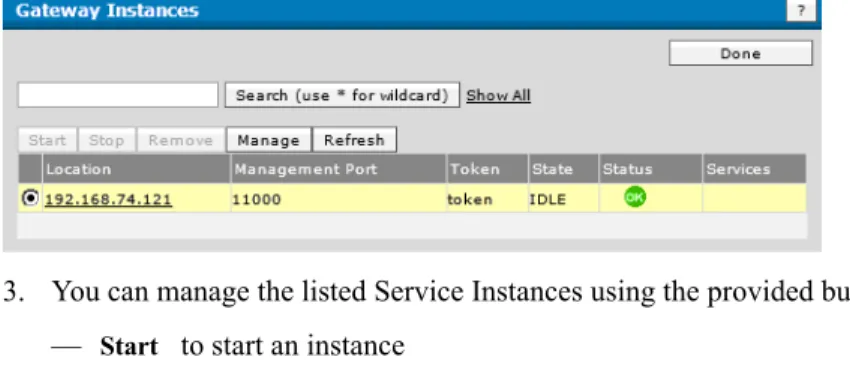850x366 pixels.
Task: Click the token value cell
Action: [x=487, y=198]
